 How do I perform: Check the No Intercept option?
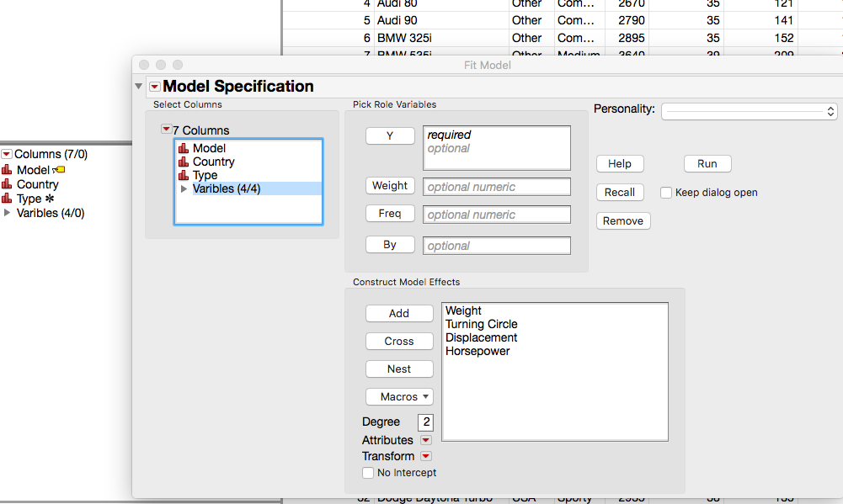tap(368, 473)
